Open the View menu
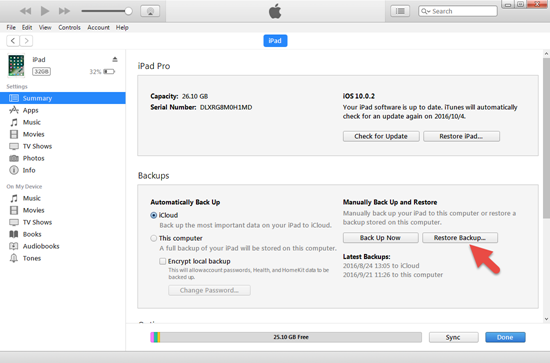This screenshot has width=550, height=363. (x=45, y=27)
